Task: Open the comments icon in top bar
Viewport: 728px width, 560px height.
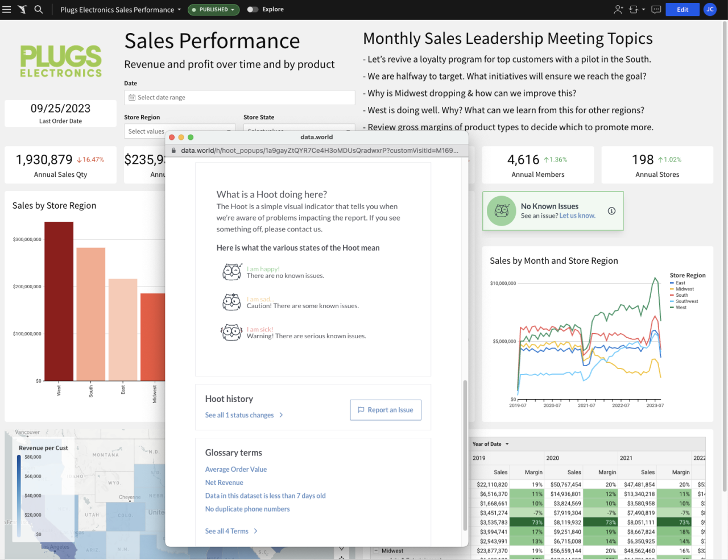Action: pyautogui.click(x=656, y=10)
